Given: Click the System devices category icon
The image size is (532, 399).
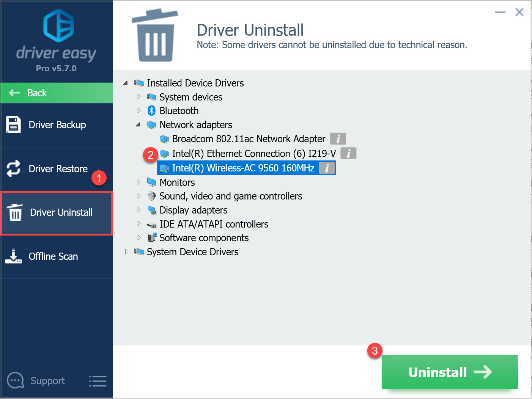Looking at the screenshot, I should (x=151, y=97).
